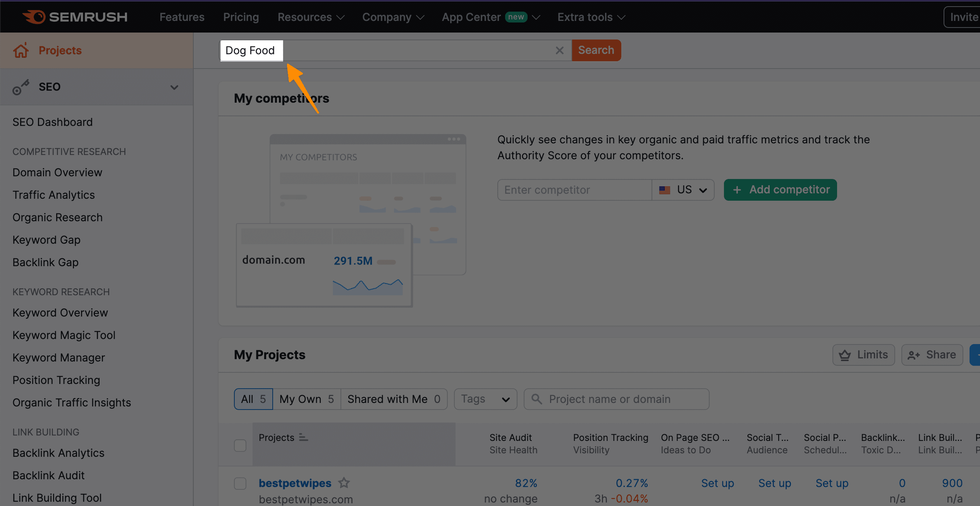The width and height of the screenshot is (980, 506).
Task: Click the Organic Traffic Insights icon
Action: (x=72, y=402)
